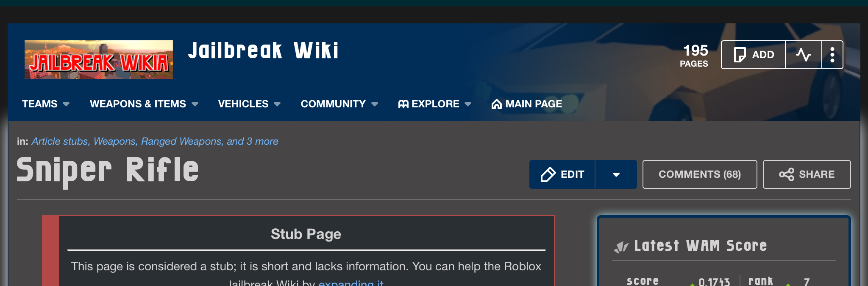Open the wiki activity pulse icon
The width and height of the screenshot is (868, 286).
804,55
